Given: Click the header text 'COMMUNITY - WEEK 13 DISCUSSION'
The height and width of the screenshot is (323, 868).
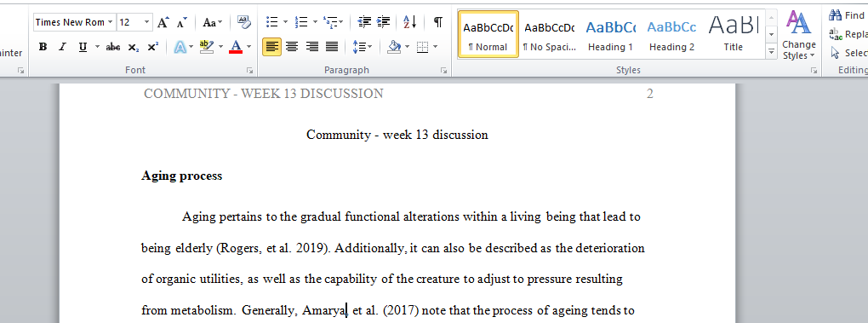Looking at the screenshot, I should tap(264, 94).
